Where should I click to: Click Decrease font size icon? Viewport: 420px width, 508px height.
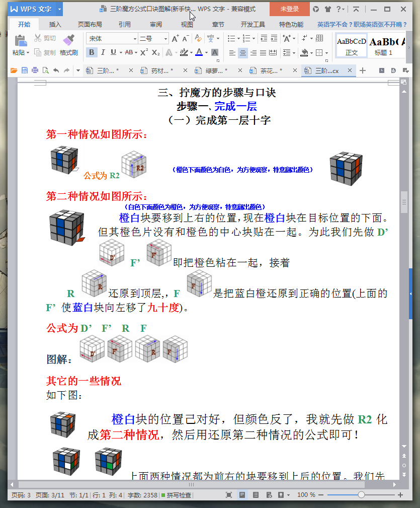(185, 39)
